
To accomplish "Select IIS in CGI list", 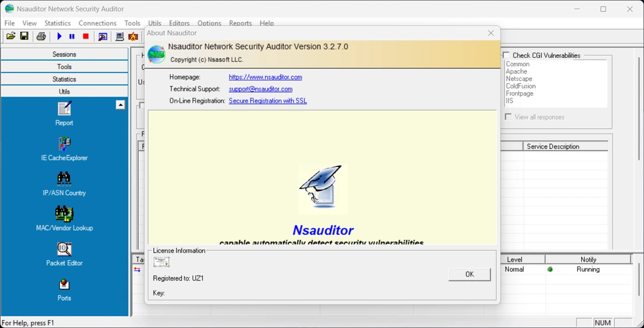I will [509, 101].
